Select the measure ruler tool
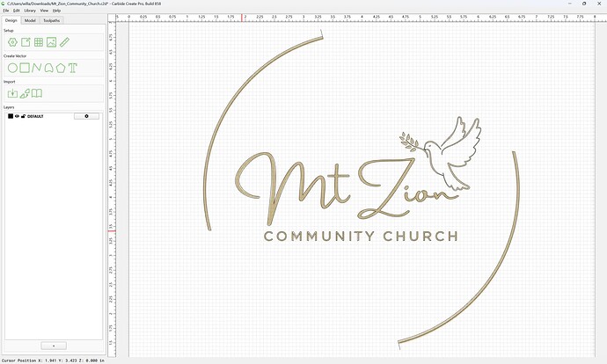This screenshot has height=364, width=607. [x=64, y=42]
